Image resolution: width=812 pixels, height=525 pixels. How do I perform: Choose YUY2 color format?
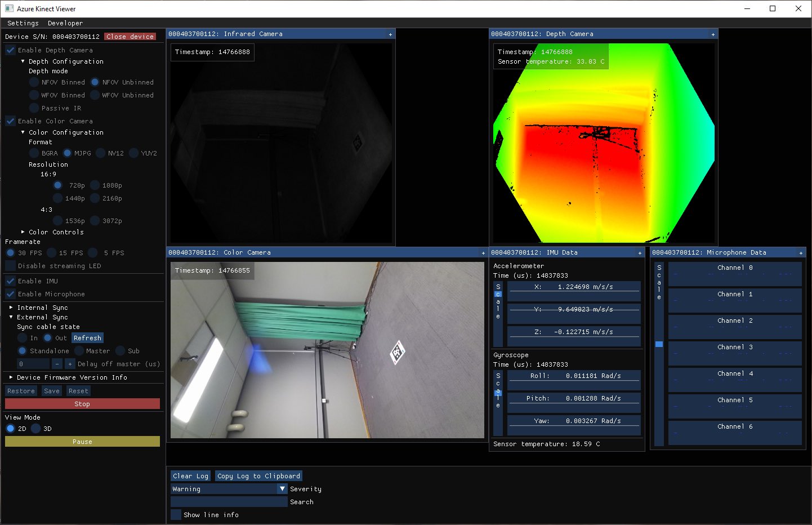133,153
